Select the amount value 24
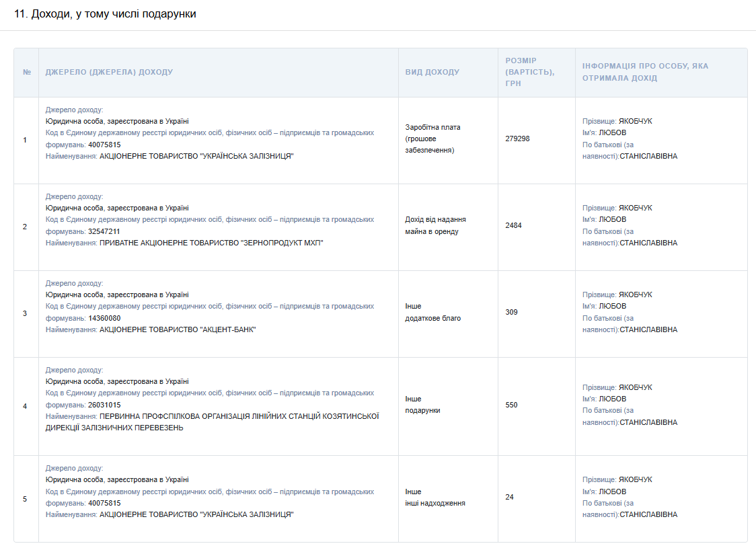 click(x=509, y=497)
